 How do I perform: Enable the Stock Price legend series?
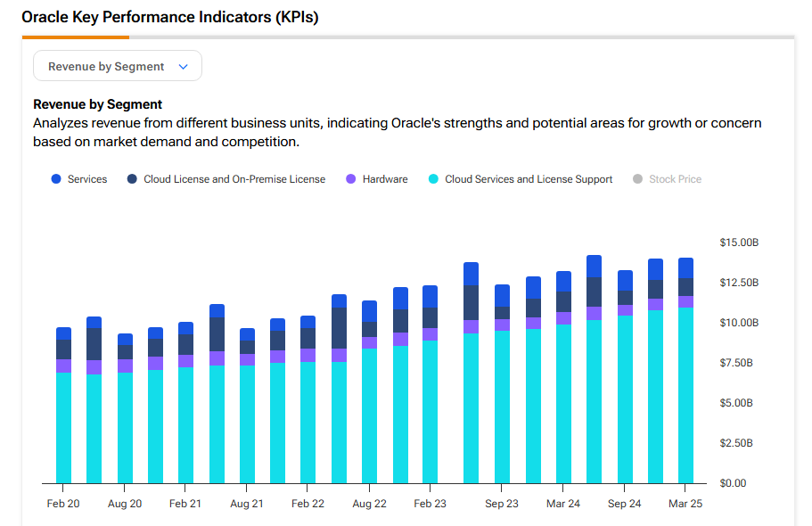[x=667, y=179]
